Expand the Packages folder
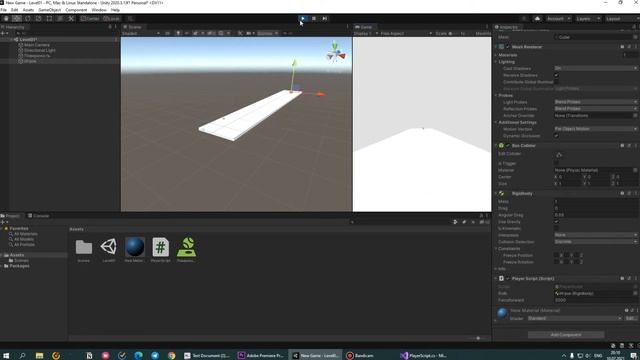The image size is (640, 360). tap(2, 266)
